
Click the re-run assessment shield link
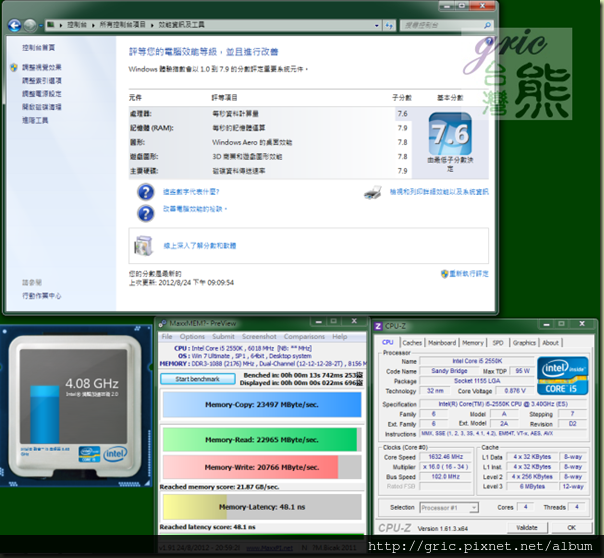tap(465, 273)
